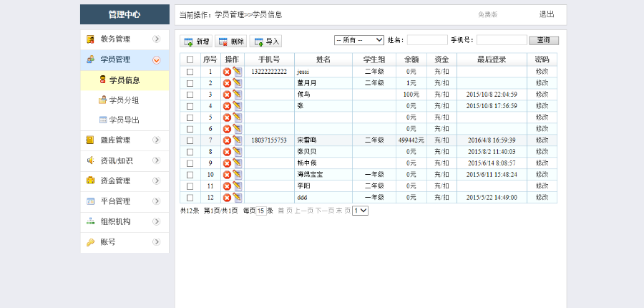Open 学员分组 submenu item

pos(124,100)
